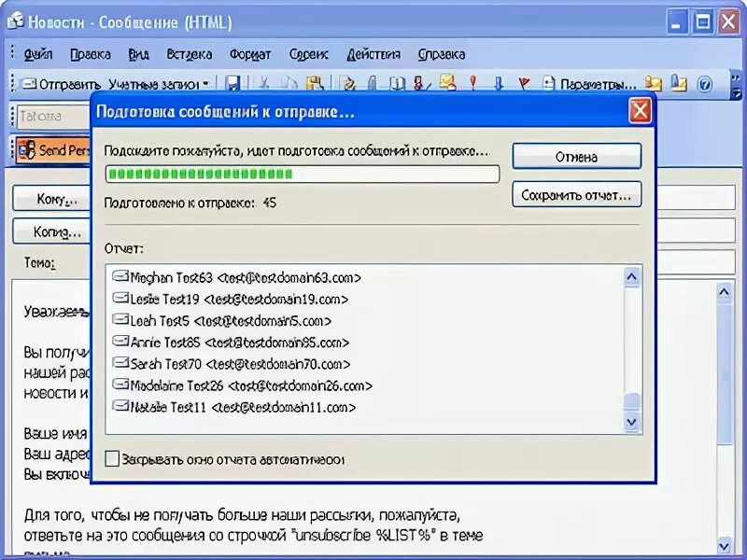Image resolution: width=747 pixels, height=560 pixels.
Task: Minimize the Новости message window
Action: (676, 21)
